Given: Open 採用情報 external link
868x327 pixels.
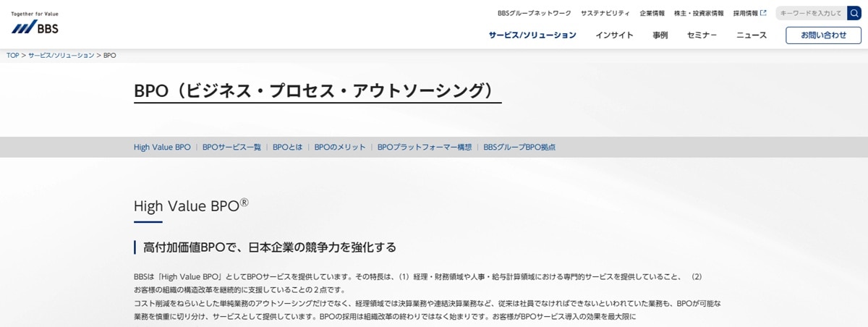Looking at the screenshot, I should coord(749,13).
